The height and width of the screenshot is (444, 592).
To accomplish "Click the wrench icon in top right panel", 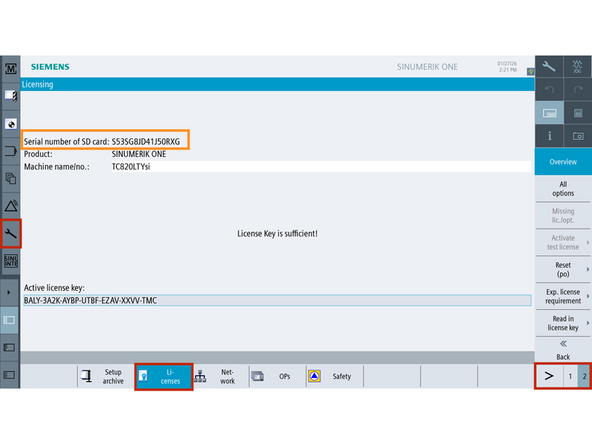I will tap(549, 66).
